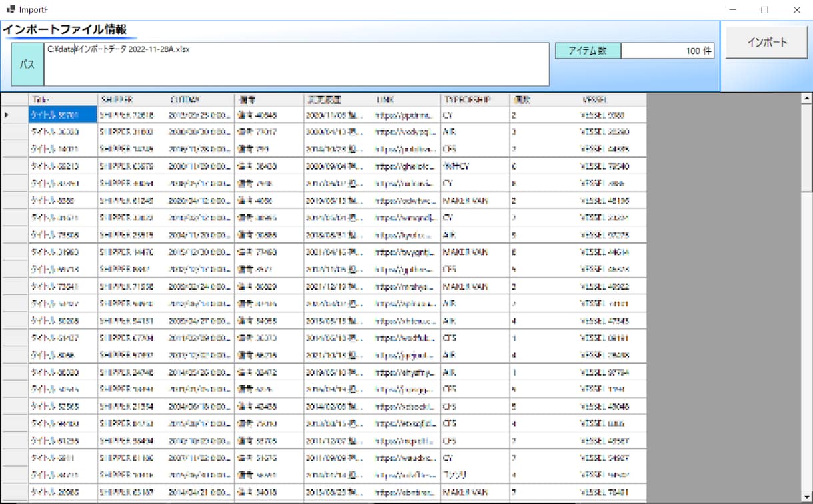The height and width of the screenshot is (504, 813).
Task: Select the CY cell in the SHIPPER 72618 row
Action: click(x=474, y=115)
